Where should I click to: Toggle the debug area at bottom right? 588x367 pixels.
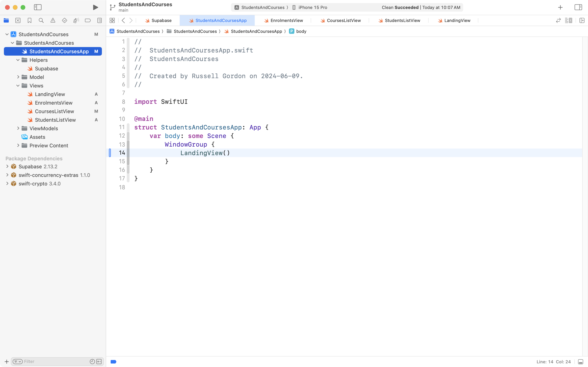[x=580, y=362]
